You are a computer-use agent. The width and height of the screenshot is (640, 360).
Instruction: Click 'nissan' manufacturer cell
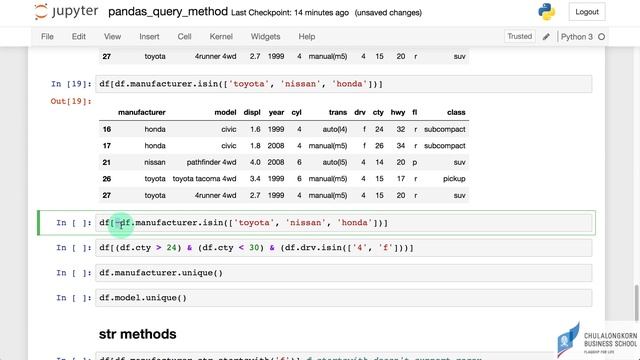155,162
